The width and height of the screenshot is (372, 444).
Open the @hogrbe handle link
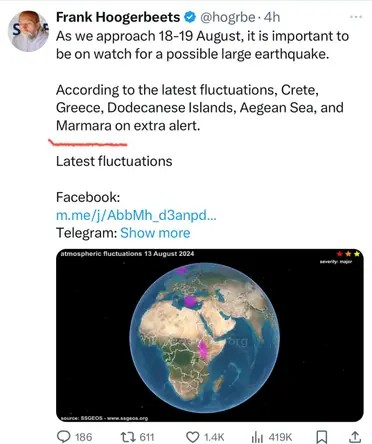[227, 17]
